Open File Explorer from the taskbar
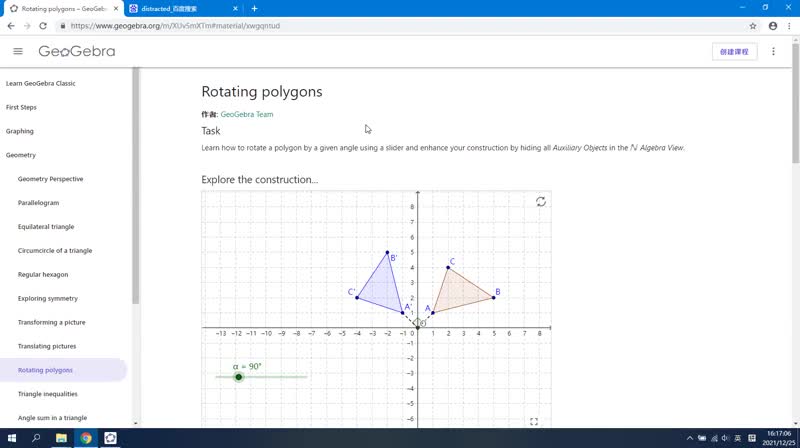800x448 pixels. click(x=61, y=438)
